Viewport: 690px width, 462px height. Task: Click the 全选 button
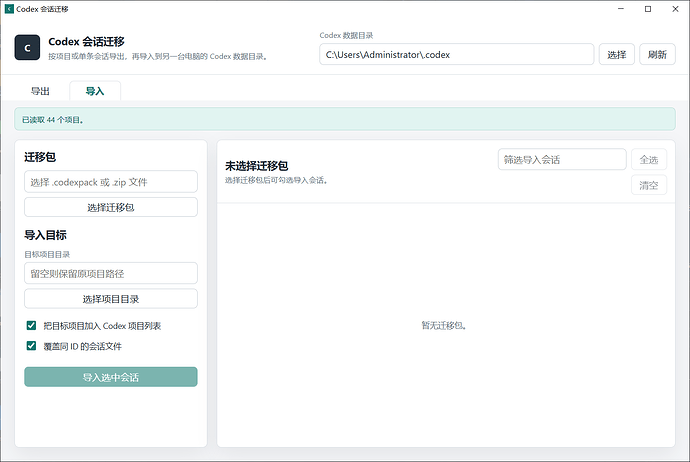649,159
